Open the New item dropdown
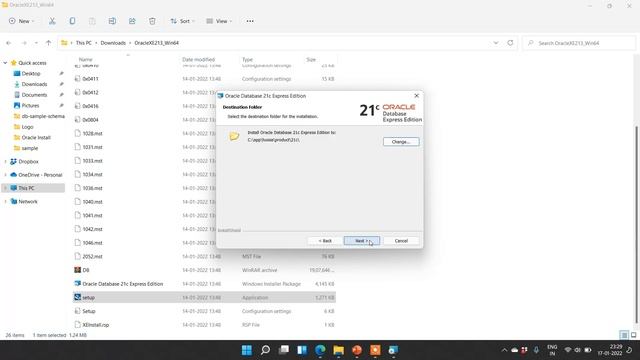Screen dimensions: 640x360 point(21,21)
